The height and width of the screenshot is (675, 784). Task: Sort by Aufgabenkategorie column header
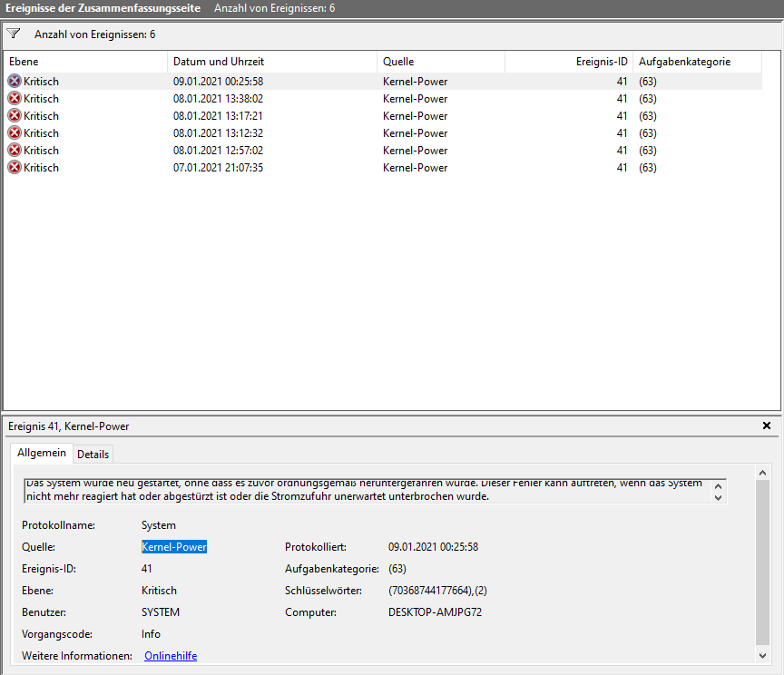pos(697,62)
